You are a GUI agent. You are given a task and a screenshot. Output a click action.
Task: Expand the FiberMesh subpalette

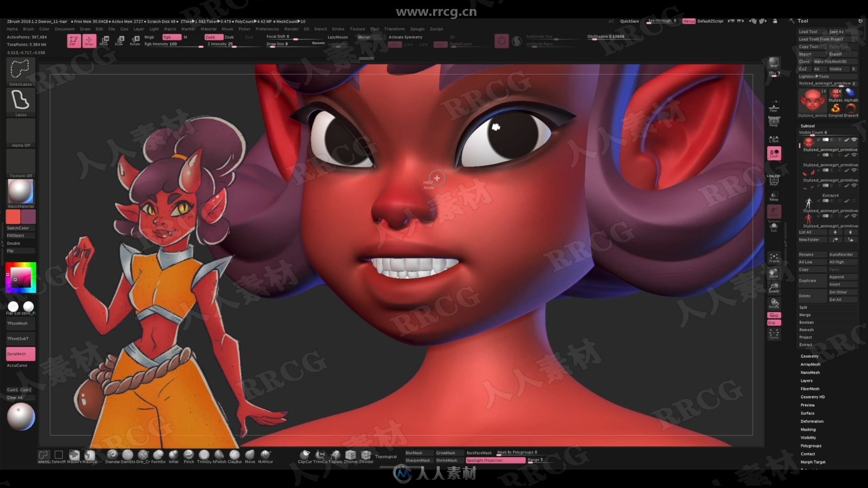(x=810, y=389)
